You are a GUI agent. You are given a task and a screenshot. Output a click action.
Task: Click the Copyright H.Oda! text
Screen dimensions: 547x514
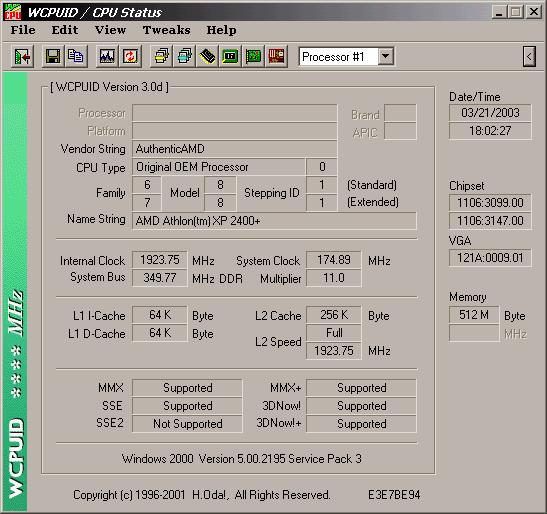pos(201,495)
